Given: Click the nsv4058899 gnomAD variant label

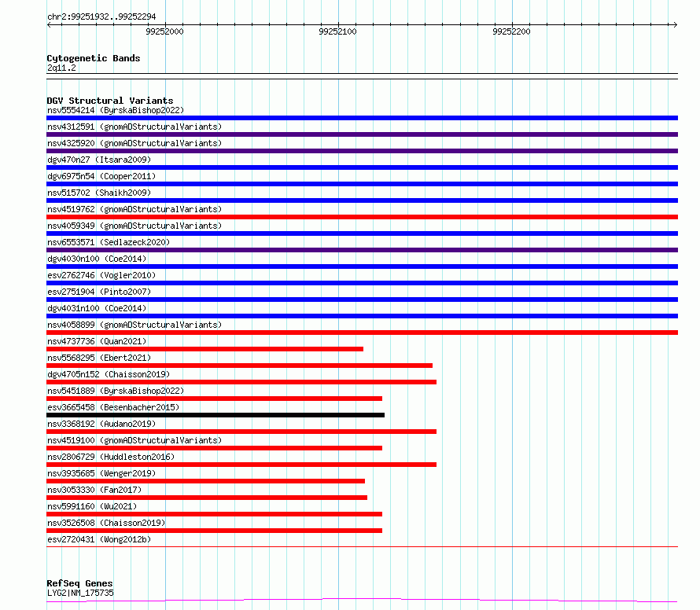Looking at the screenshot, I should (x=134, y=325).
